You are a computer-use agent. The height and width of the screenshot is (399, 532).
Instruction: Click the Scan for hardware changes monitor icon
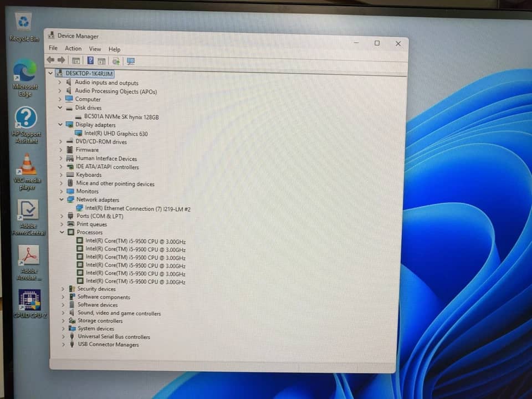(x=131, y=61)
